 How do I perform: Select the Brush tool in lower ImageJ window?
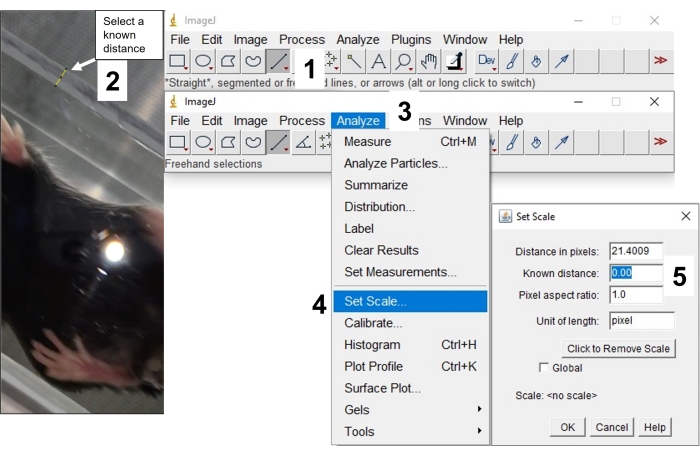(512, 142)
